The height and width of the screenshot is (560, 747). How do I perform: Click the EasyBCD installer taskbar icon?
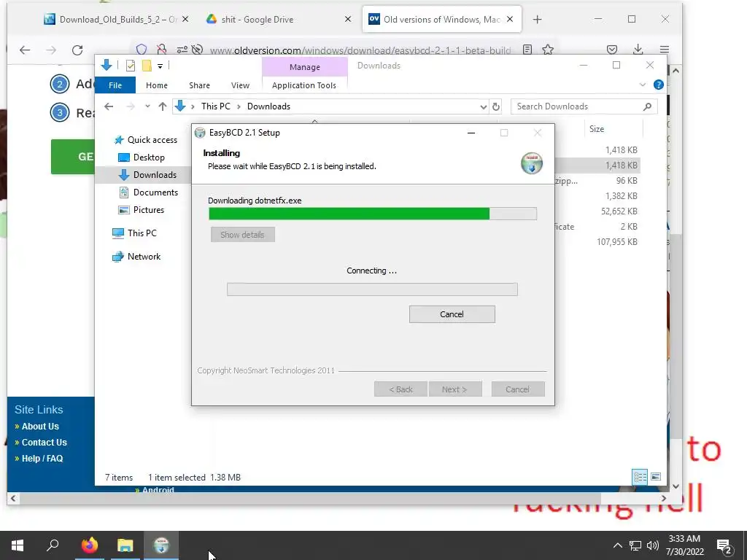tap(161, 545)
